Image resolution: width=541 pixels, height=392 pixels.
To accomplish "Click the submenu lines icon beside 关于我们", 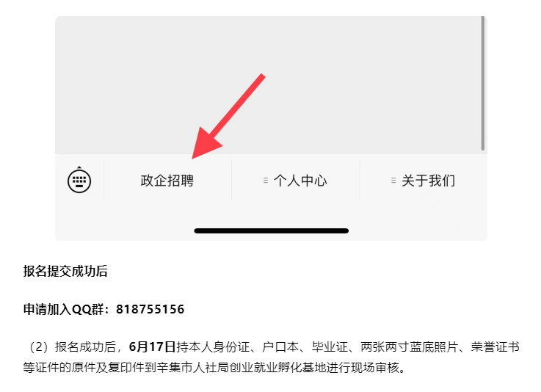I will coord(393,181).
